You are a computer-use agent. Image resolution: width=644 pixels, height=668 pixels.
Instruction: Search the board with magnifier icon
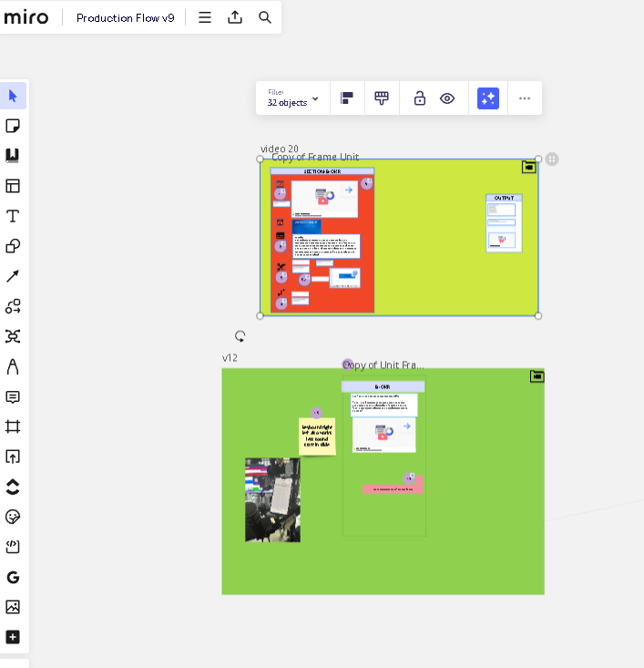(x=265, y=17)
